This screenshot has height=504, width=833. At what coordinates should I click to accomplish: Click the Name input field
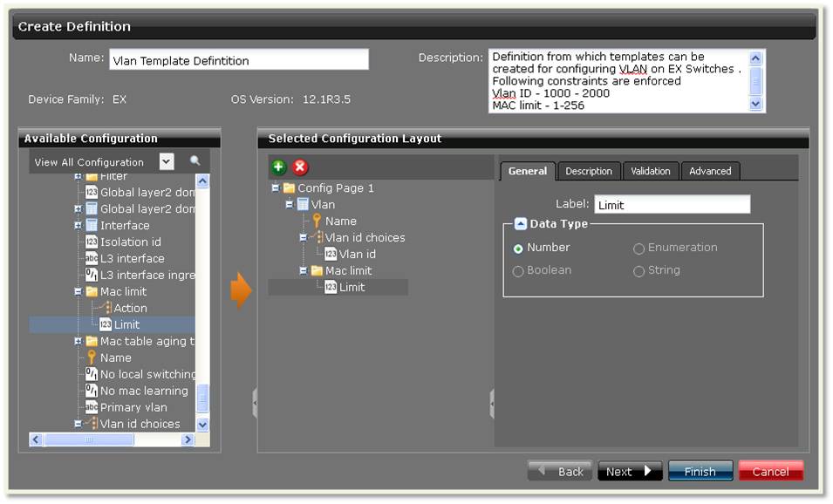[x=239, y=60]
